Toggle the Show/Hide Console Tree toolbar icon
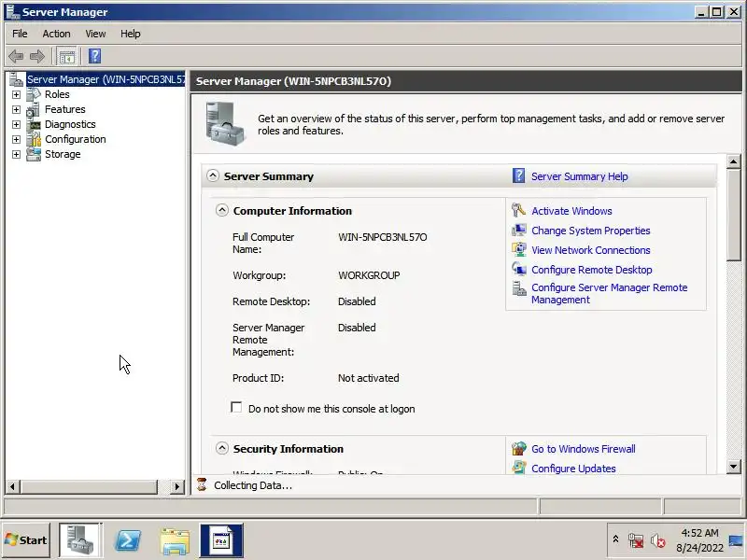Screen dimensions: 747x560 (66, 57)
